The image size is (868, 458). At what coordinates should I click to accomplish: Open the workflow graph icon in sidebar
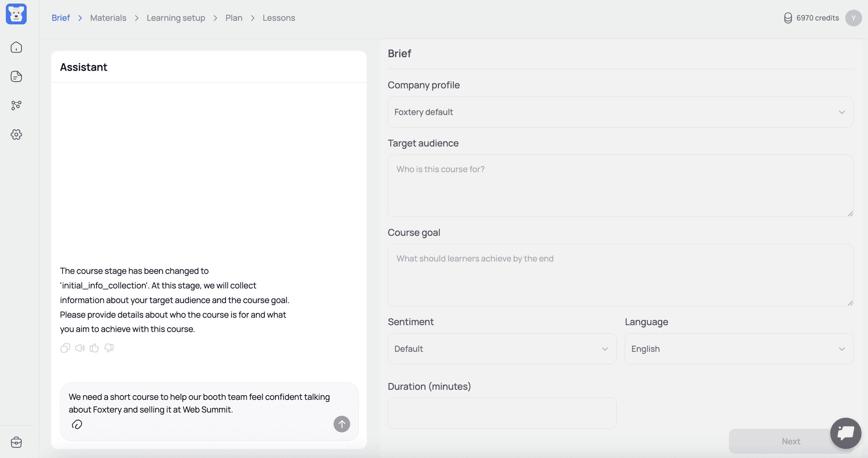tap(16, 106)
